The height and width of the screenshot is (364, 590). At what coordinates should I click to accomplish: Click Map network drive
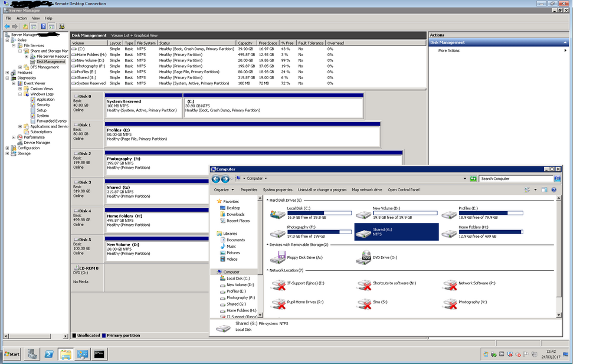click(367, 190)
